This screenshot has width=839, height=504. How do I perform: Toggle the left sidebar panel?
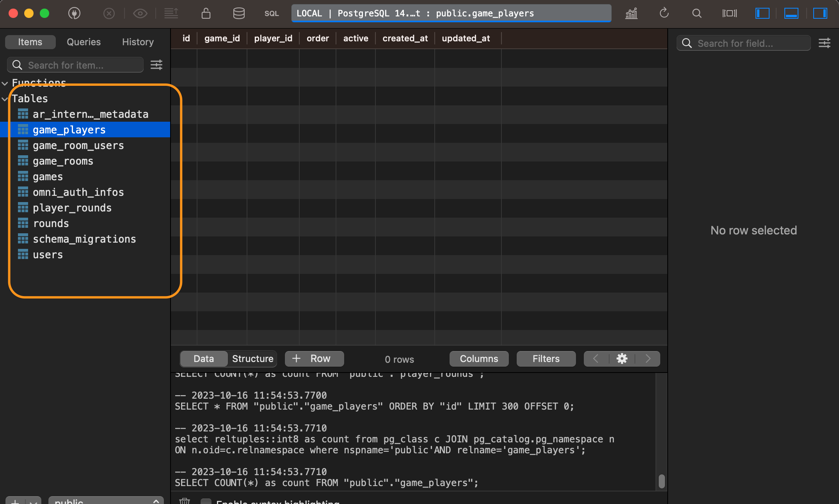click(x=762, y=13)
